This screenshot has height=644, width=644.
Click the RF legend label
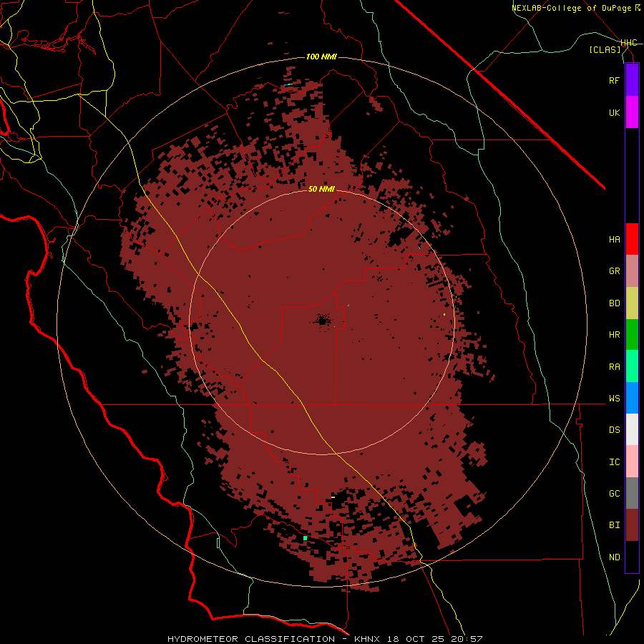point(615,80)
